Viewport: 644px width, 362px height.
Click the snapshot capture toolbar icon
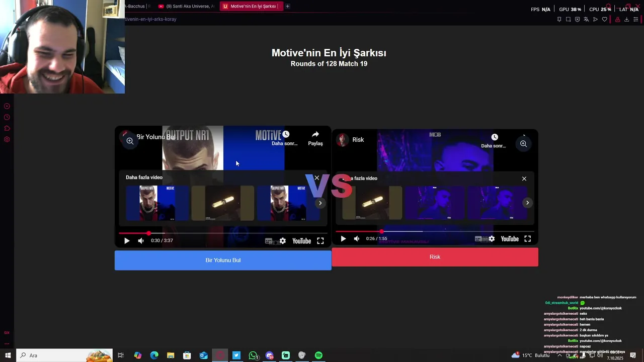568,19
